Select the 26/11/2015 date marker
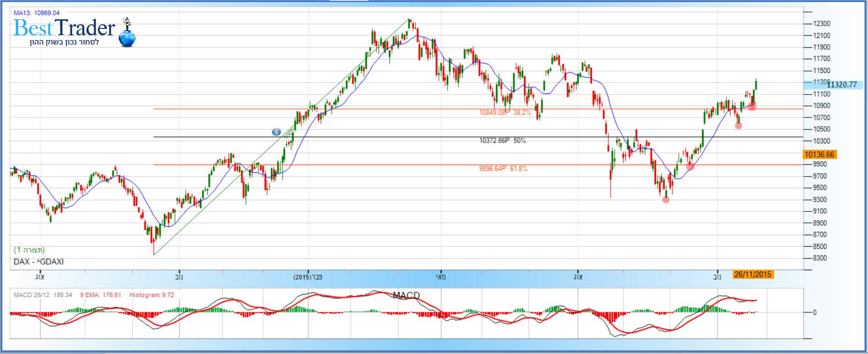Viewport: 868px width, 354px height. [x=753, y=275]
